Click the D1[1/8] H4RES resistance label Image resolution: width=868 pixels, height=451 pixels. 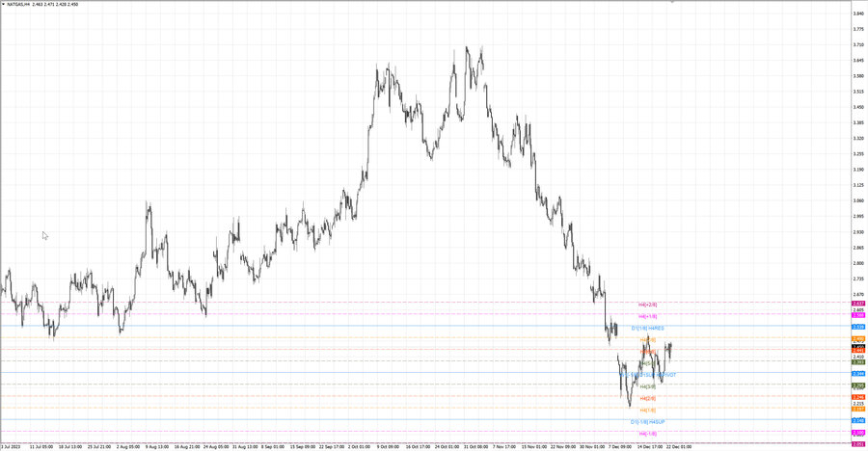pyautogui.click(x=648, y=329)
